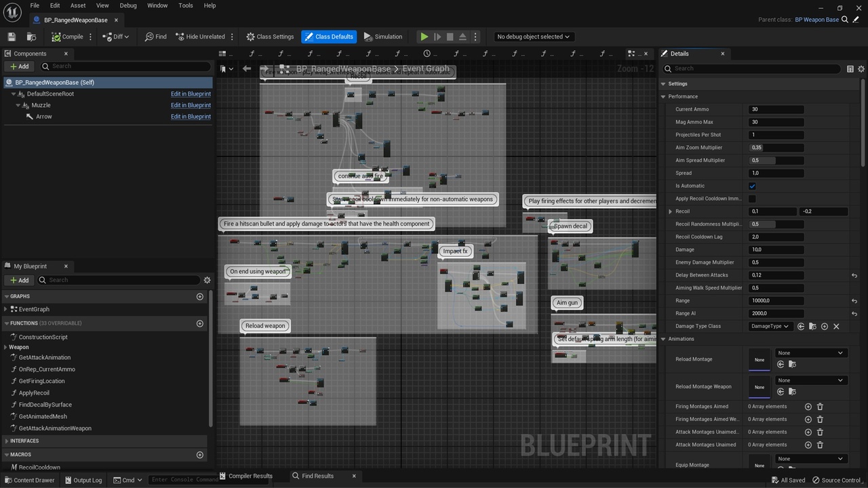Open blueprint search magnifier next to parent class
The image size is (868, 488).
tap(846, 20)
